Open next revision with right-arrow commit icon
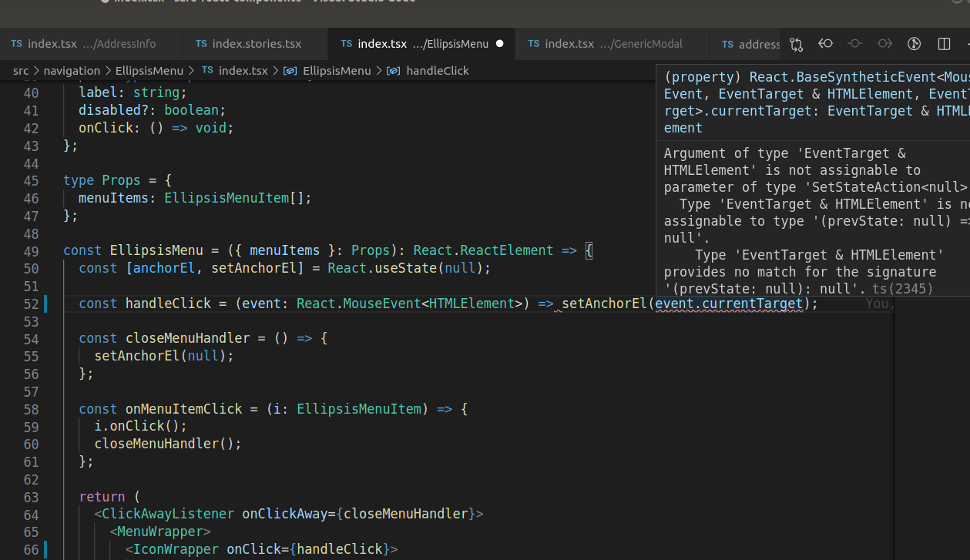The width and height of the screenshot is (970, 560). [884, 44]
